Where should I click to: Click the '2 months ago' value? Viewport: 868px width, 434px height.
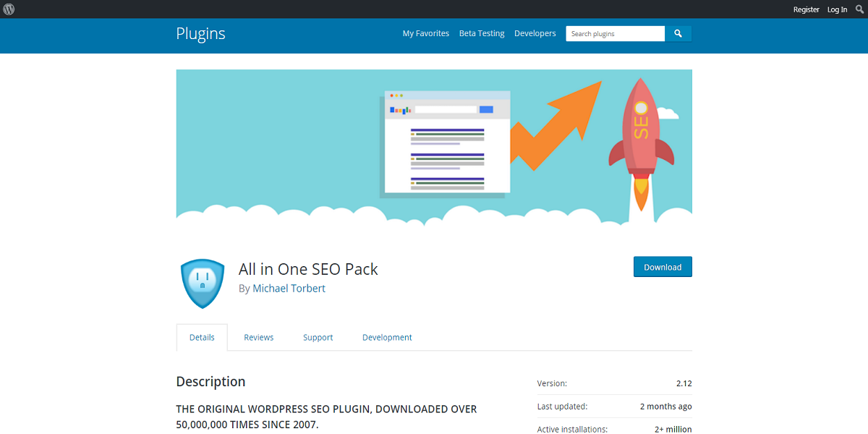[665, 407]
